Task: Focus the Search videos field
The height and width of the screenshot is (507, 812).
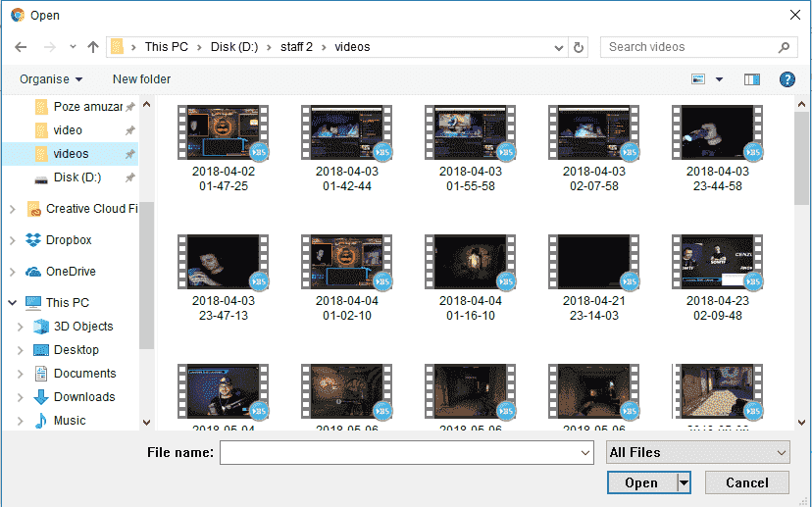Action: point(698,47)
